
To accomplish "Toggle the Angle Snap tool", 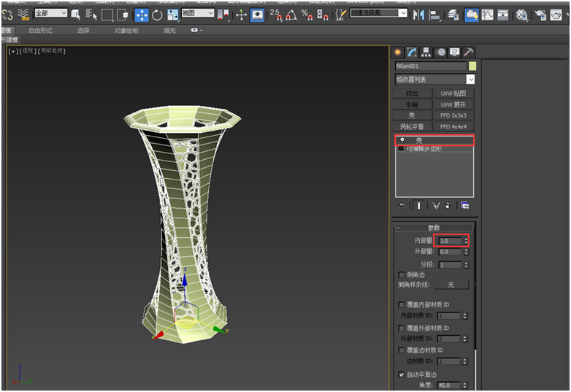I will tap(291, 15).
